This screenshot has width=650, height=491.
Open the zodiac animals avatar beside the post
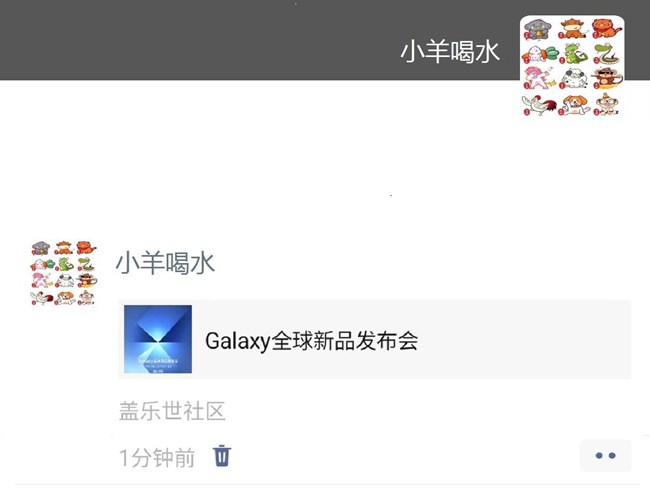pos(63,273)
